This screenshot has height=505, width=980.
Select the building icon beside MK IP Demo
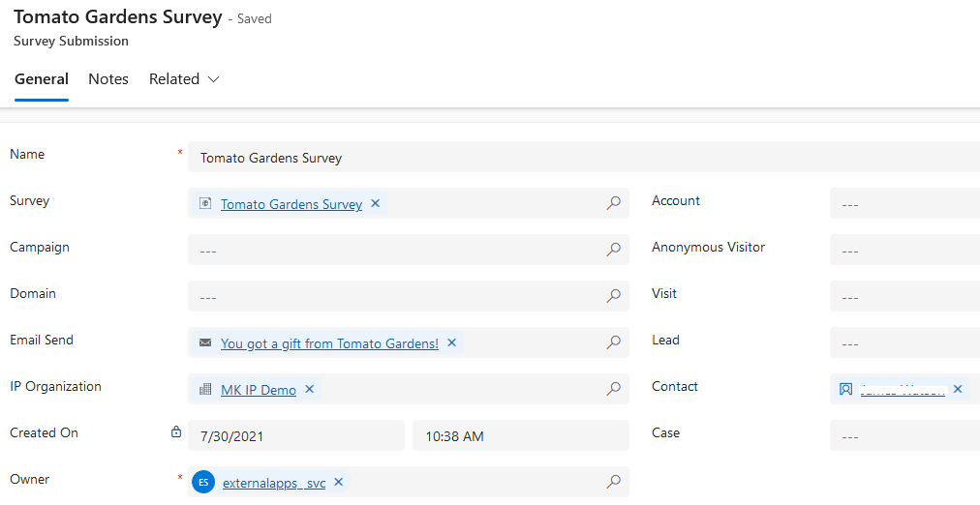(205, 389)
